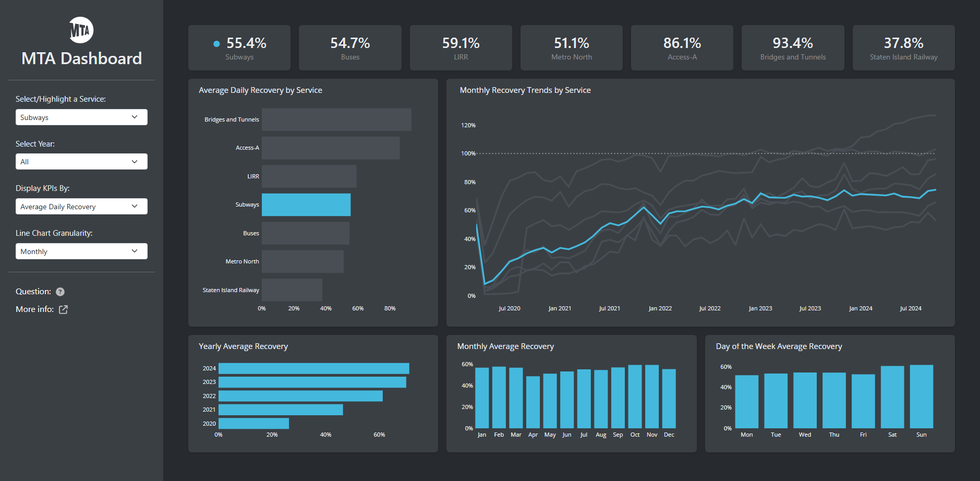Open the Question help icon
Viewport: 980px width, 481px height.
click(x=60, y=292)
